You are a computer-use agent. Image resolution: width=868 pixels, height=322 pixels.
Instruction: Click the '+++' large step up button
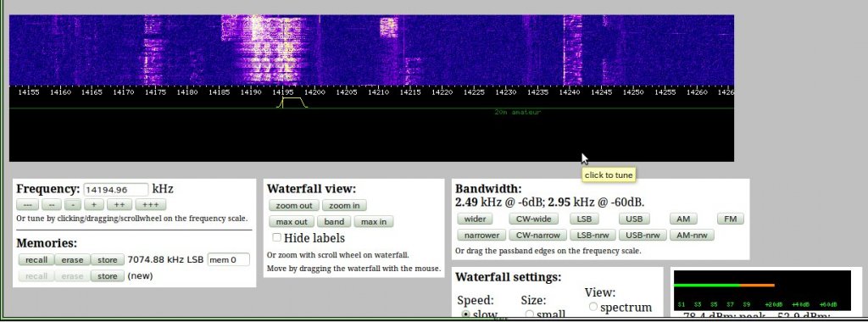[x=151, y=205]
